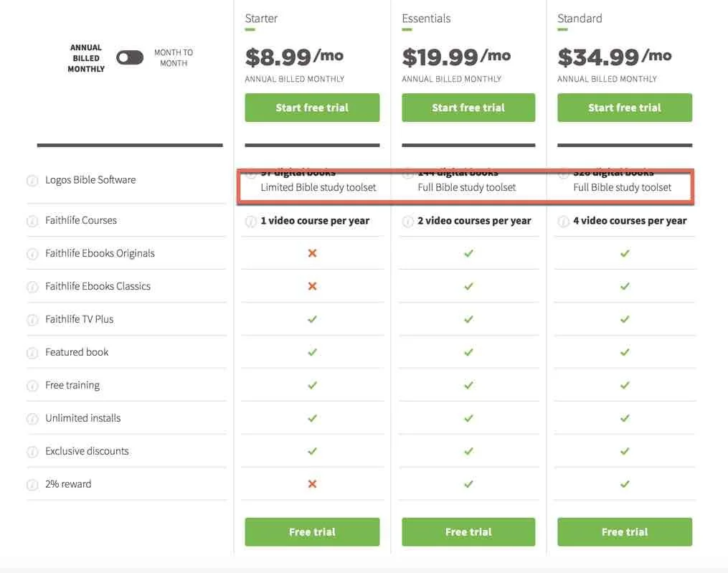Click info icon for Faithlife Ebooks Classics
728x573 pixels.
32,287
